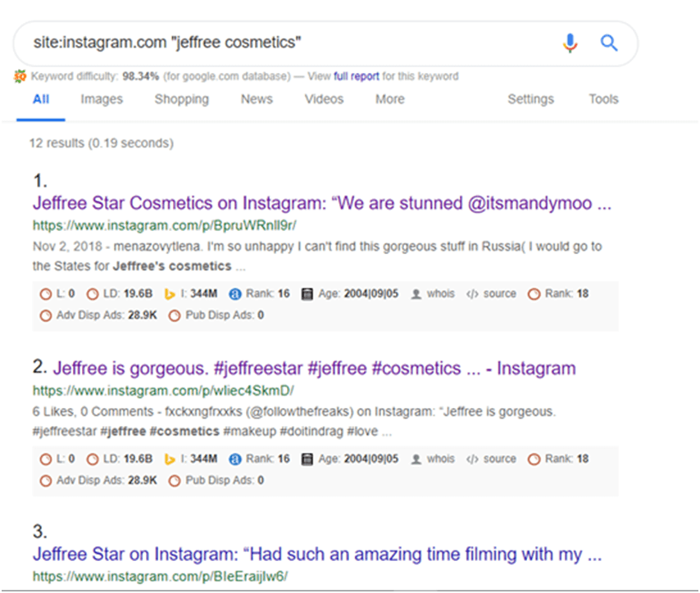700x593 pixels.
Task: Open the "Jeffree is gorgeous" result link
Action: click(x=315, y=369)
